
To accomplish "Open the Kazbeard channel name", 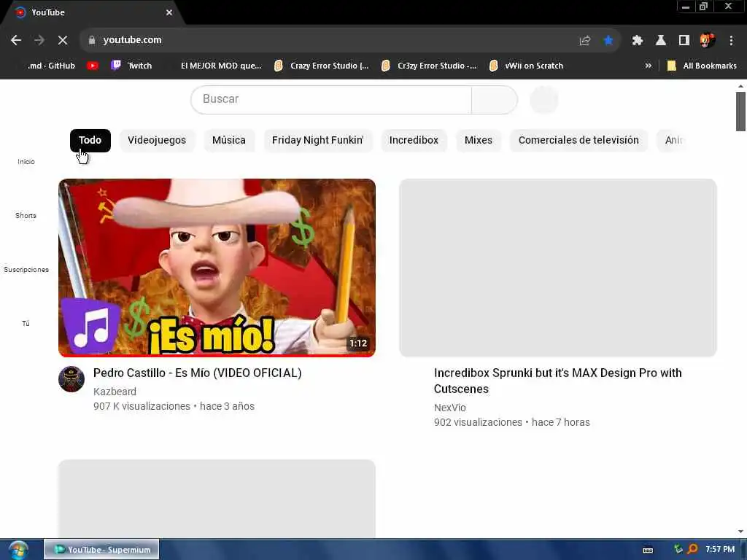I will click(115, 392).
